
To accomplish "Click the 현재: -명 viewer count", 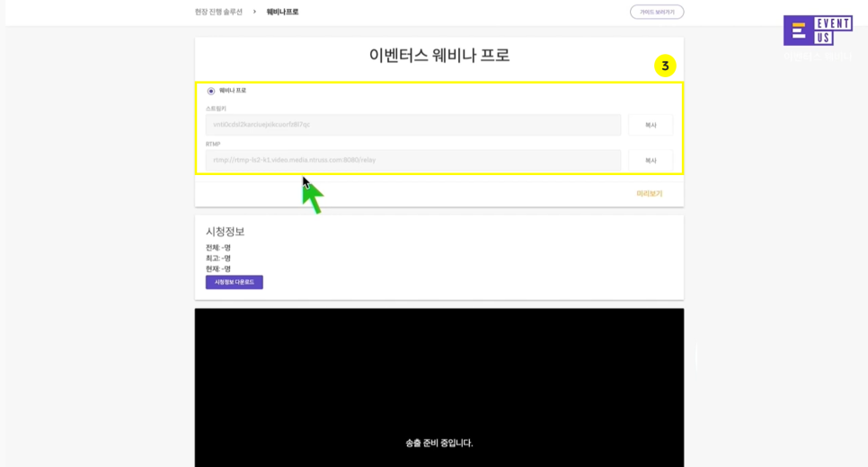I will pos(218,269).
